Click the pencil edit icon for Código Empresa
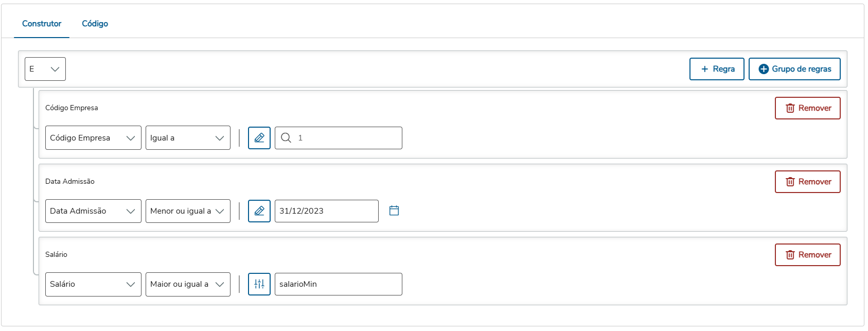This screenshot has width=868, height=331. pos(259,138)
